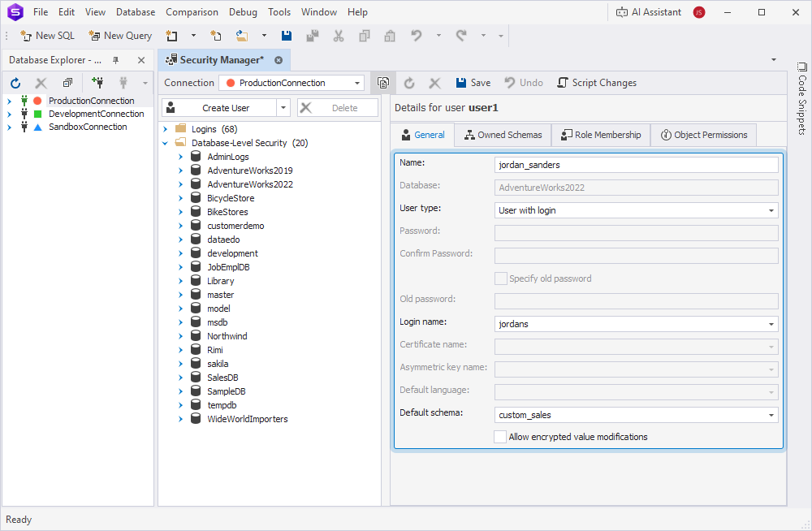812x531 pixels.
Task: Open the copy details icon beside connection dropdown
Action: click(382, 82)
